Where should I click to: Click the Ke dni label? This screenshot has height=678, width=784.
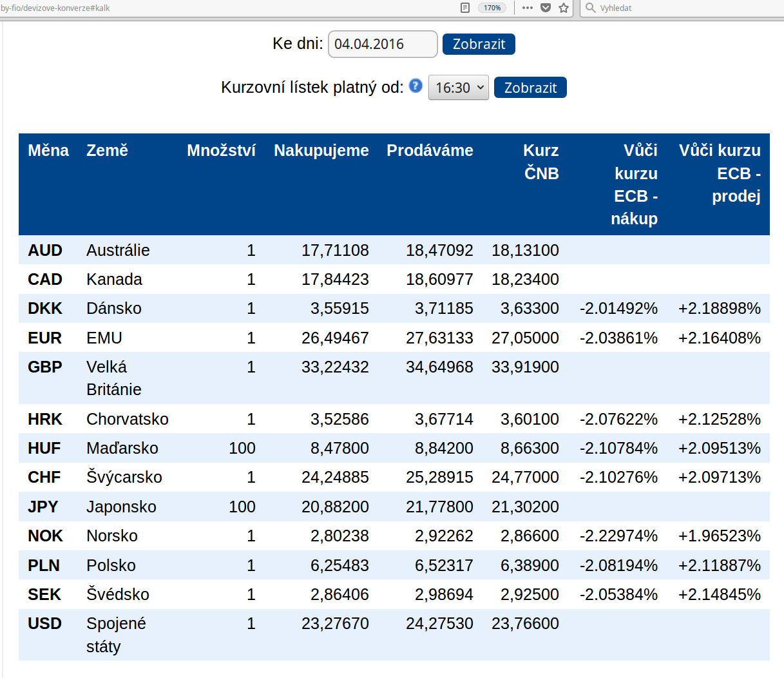coord(298,43)
